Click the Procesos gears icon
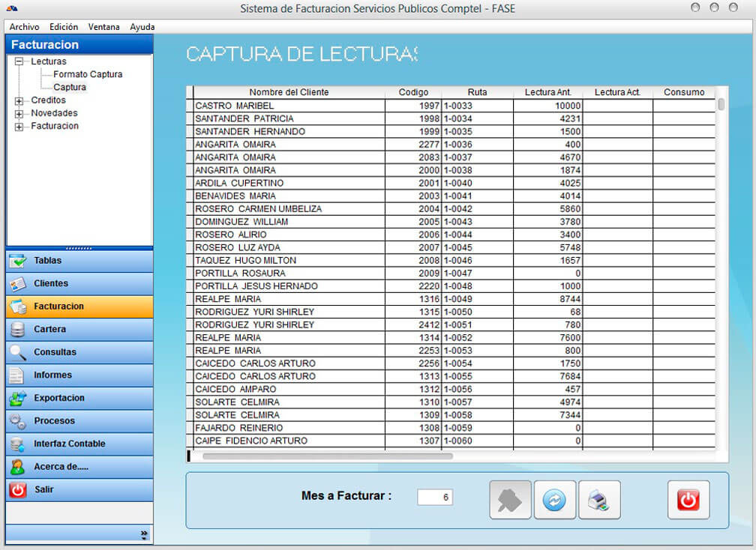Image resolution: width=756 pixels, height=550 pixels. click(18, 421)
